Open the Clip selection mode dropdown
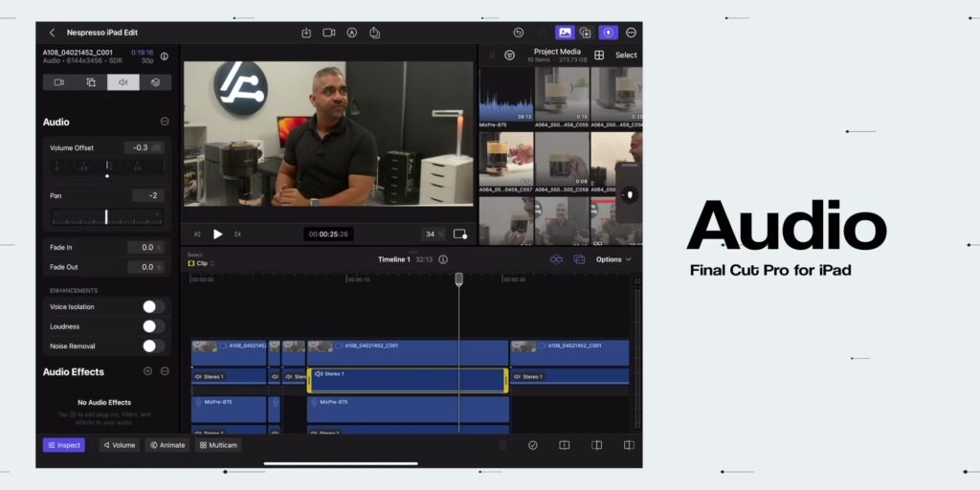Screen dimensions: 980x490 pyautogui.click(x=201, y=263)
